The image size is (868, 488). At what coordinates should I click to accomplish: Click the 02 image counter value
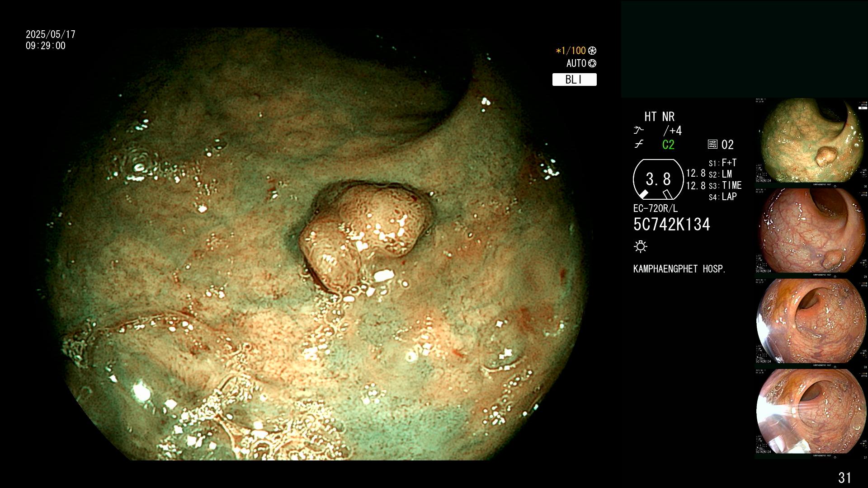pos(727,145)
